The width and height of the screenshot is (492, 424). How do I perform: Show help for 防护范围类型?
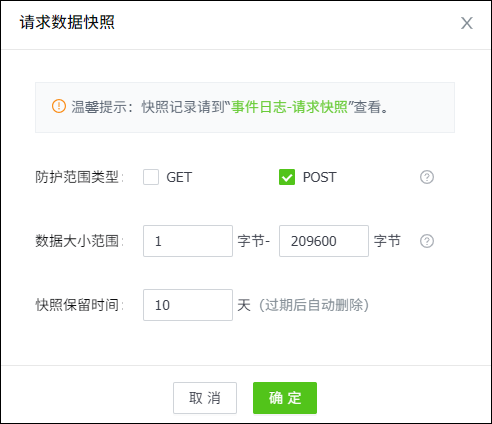click(427, 177)
